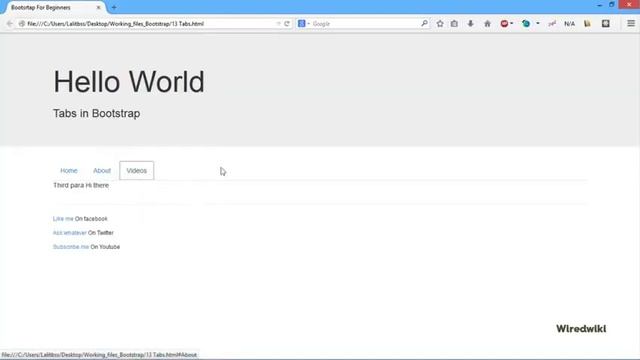Expand the globe extension dropdown arrow

coord(538,24)
